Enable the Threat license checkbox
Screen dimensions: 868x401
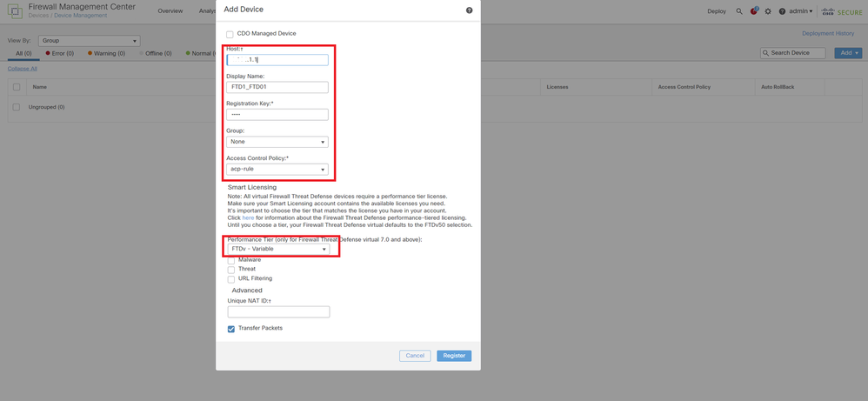point(230,269)
